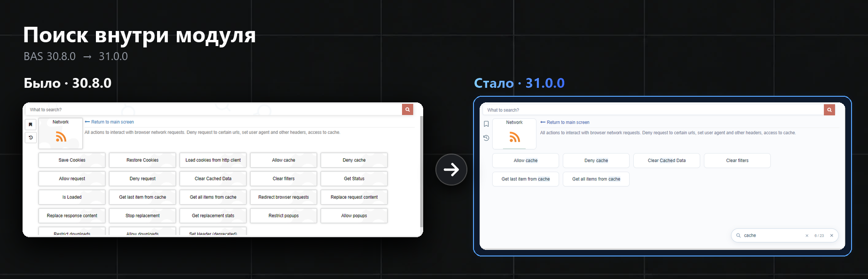Click the red search button in the 31.0.0 panel
Screen dimensions: 868x279
point(829,110)
